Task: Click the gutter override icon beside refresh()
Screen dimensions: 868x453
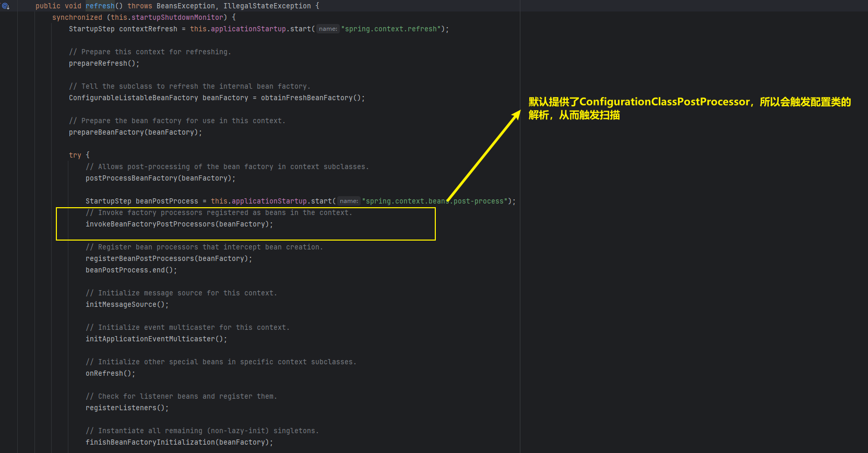Action: pos(6,6)
